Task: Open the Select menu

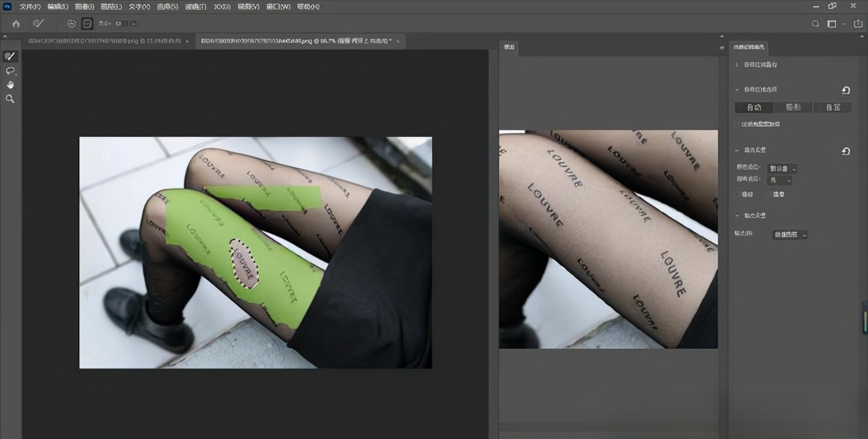Action: pyautogui.click(x=167, y=7)
